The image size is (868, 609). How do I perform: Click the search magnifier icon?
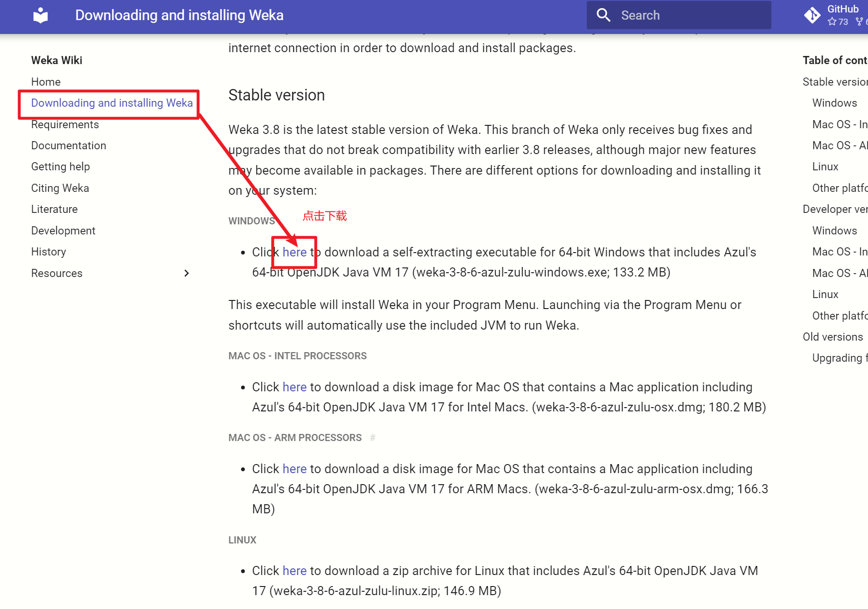click(604, 15)
